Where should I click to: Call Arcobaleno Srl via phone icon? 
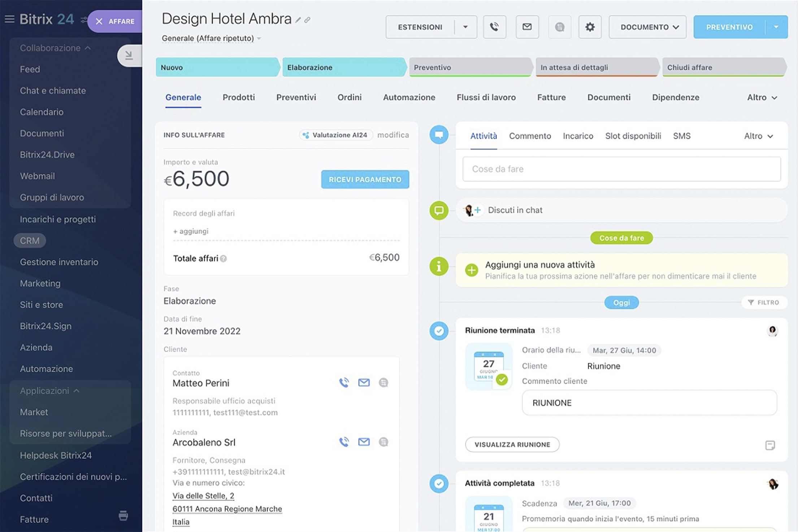pos(344,442)
